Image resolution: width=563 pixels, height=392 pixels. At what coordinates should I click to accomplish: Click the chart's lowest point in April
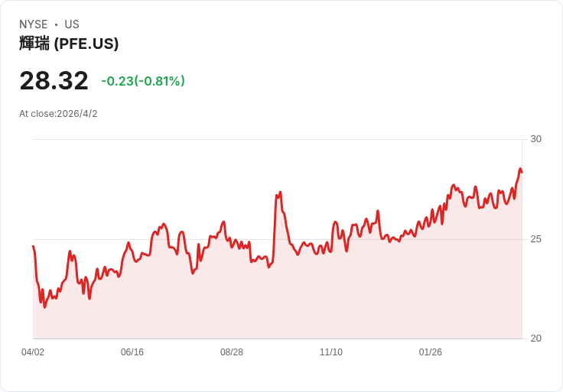point(45,307)
